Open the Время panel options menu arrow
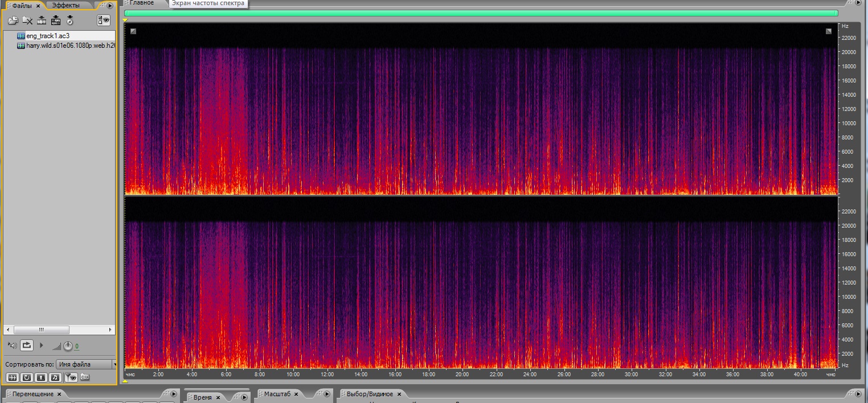The height and width of the screenshot is (403, 868). pos(245,397)
